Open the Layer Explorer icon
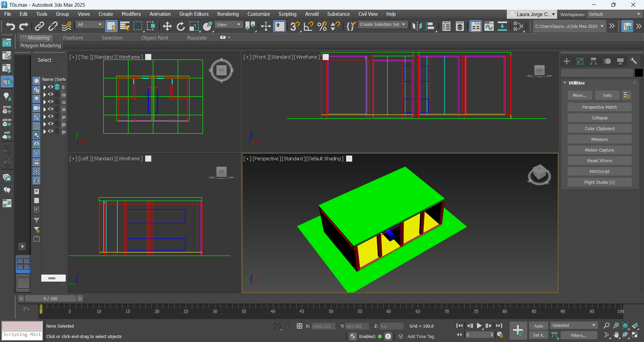The width and height of the screenshot is (644, 342). point(460,26)
